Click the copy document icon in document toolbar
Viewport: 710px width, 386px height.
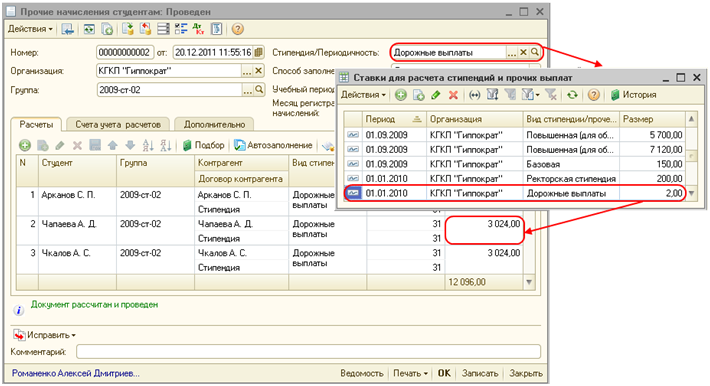point(107,29)
